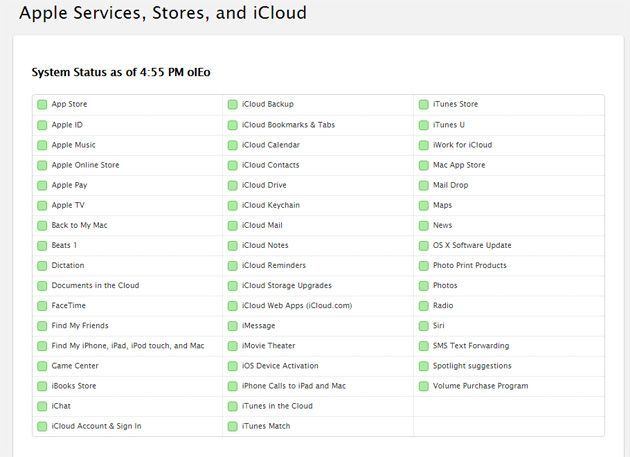630x457 pixels.
Task: Open the Volume Purchase Program entry
Action: [480, 386]
